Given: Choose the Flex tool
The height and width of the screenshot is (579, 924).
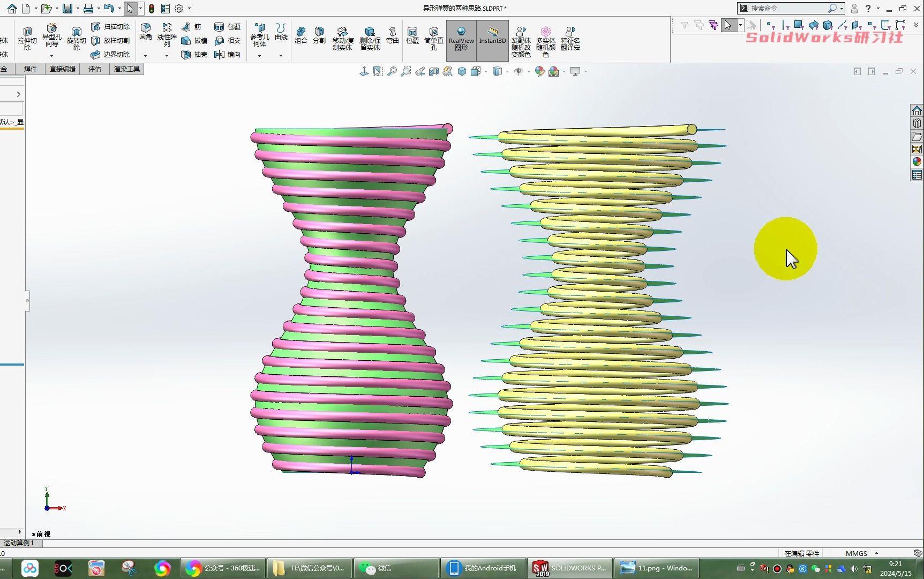Looking at the screenshot, I should tap(393, 35).
